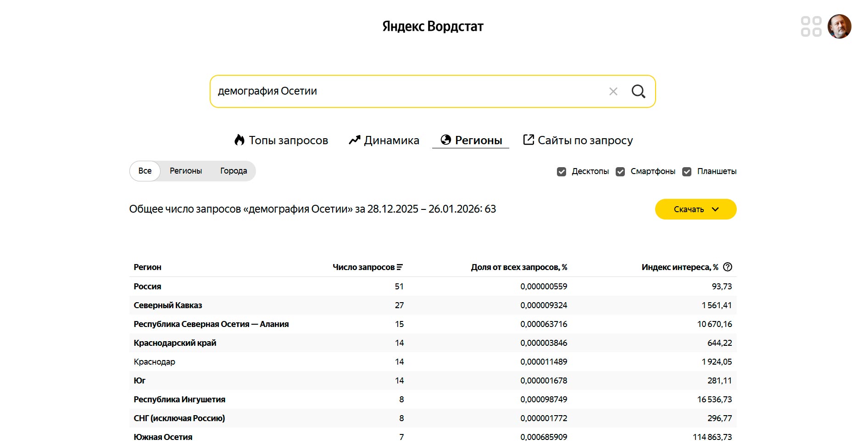
Task: Uncheck the Десктопы checkbox
Action: pos(562,172)
